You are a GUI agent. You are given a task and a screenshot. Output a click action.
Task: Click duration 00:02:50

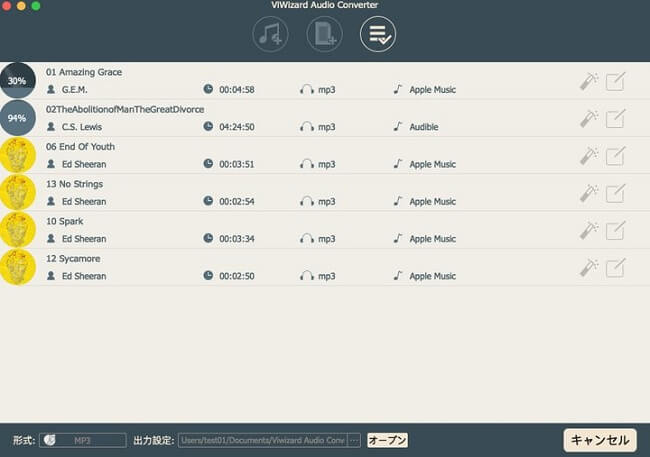tap(237, 276)
